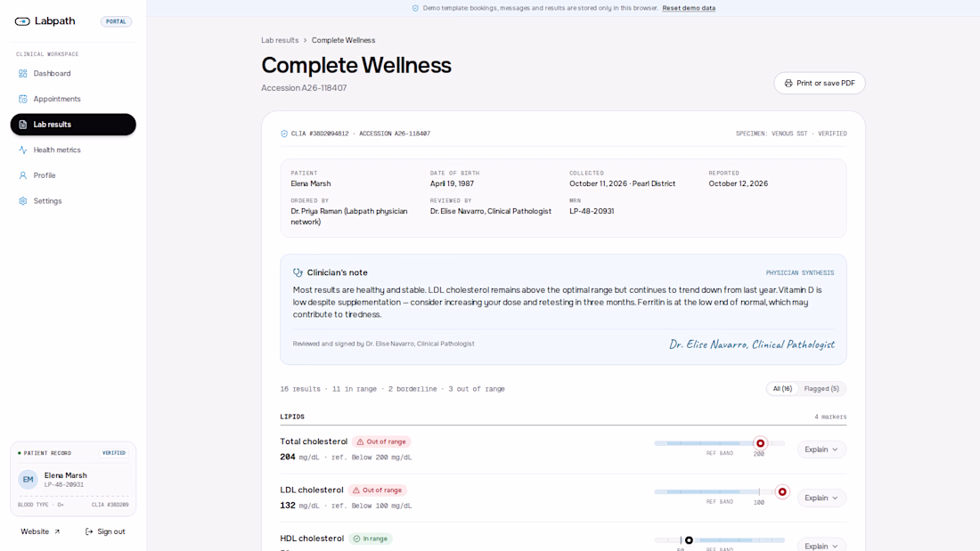Click Print or save PDF button

(820, 83)
